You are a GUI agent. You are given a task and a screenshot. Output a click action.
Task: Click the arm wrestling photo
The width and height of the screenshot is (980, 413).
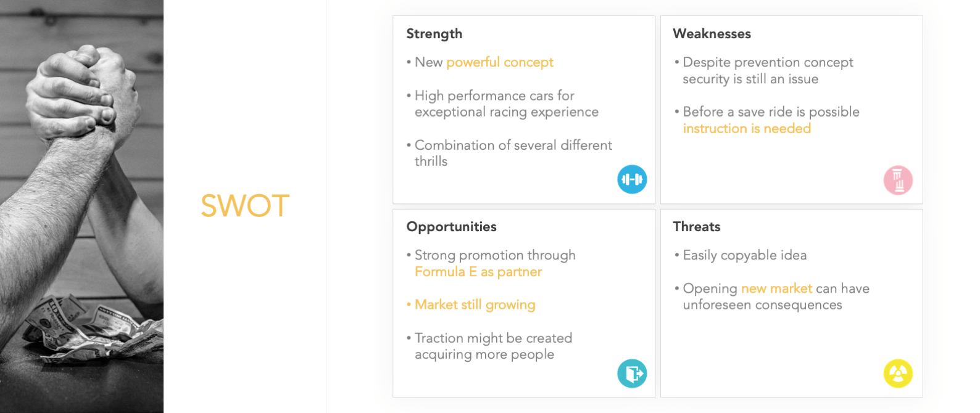coord(81,206)
